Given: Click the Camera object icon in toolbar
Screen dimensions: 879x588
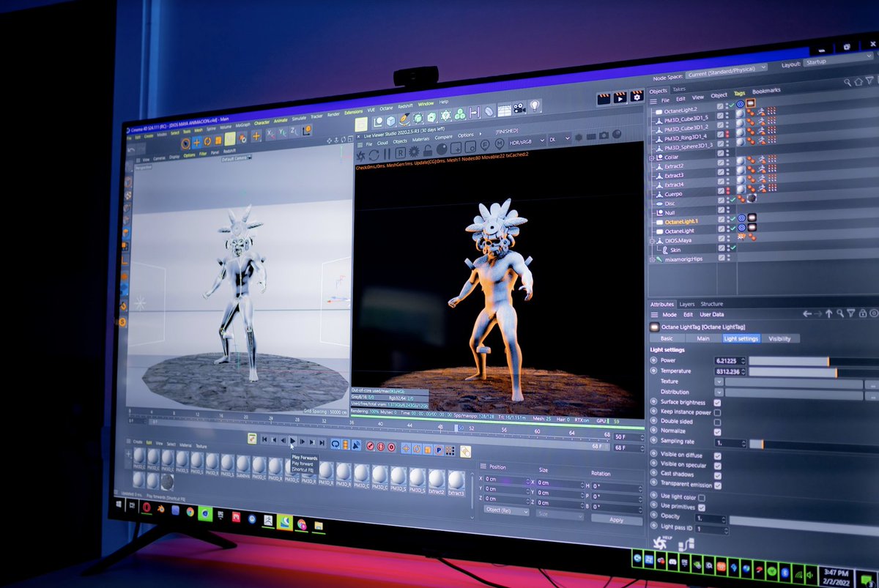Looking at the screenshot, I should 519,108.
